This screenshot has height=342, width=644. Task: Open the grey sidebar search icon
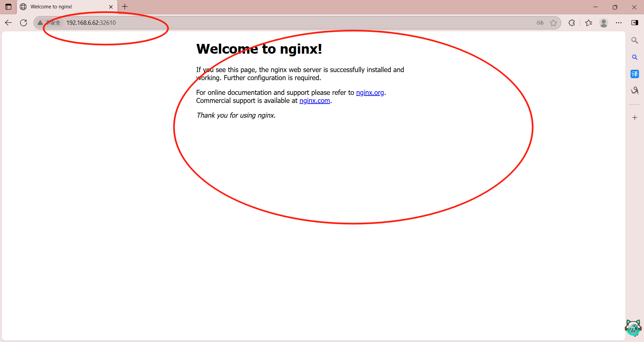(x=635, y=40)
